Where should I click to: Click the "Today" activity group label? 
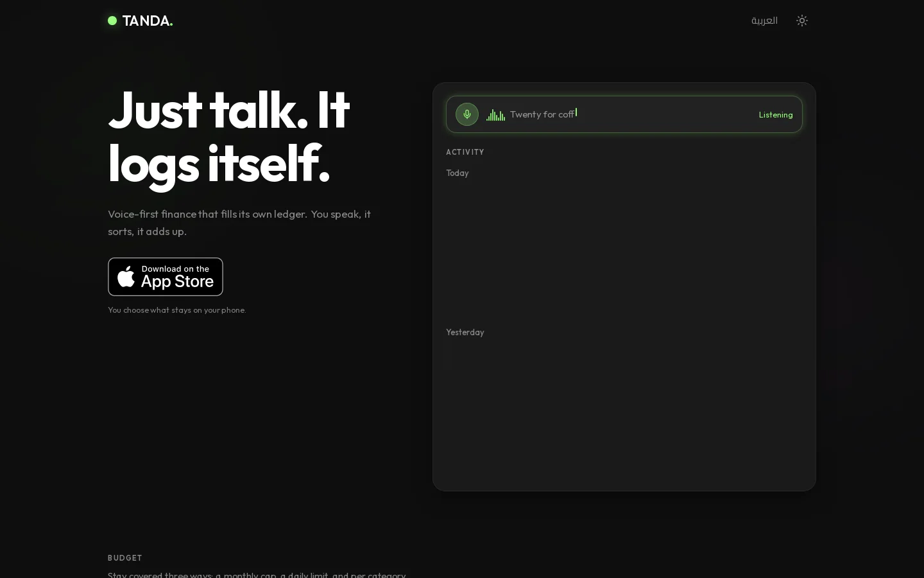tap(458, 173)
